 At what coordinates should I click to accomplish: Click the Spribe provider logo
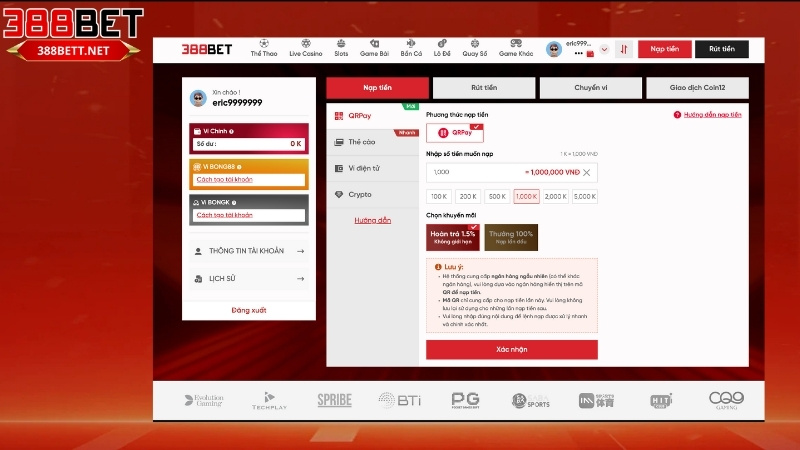tap(335, 401)
